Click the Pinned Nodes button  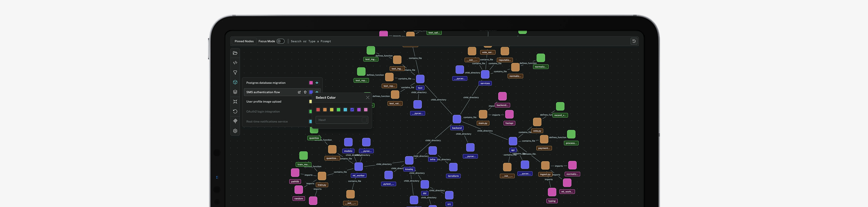(244, 41)
